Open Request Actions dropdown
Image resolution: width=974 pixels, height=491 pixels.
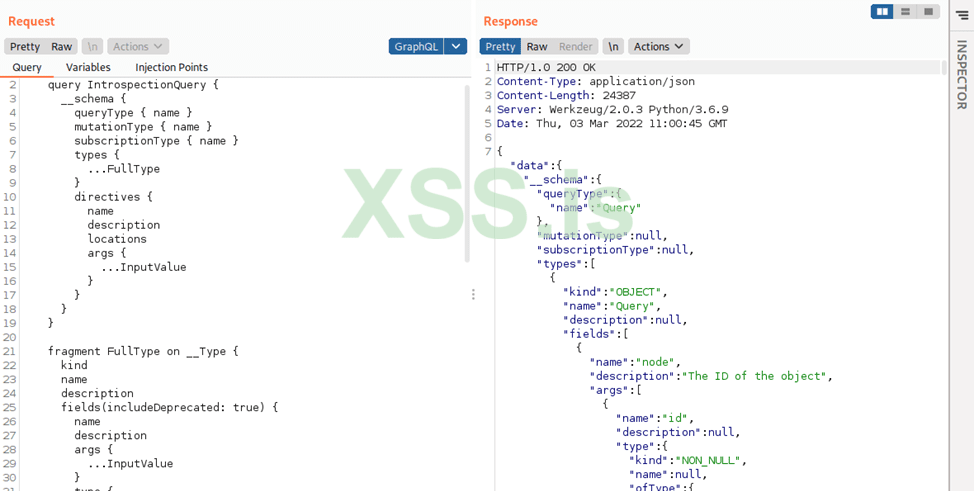(x=138, y=47)
